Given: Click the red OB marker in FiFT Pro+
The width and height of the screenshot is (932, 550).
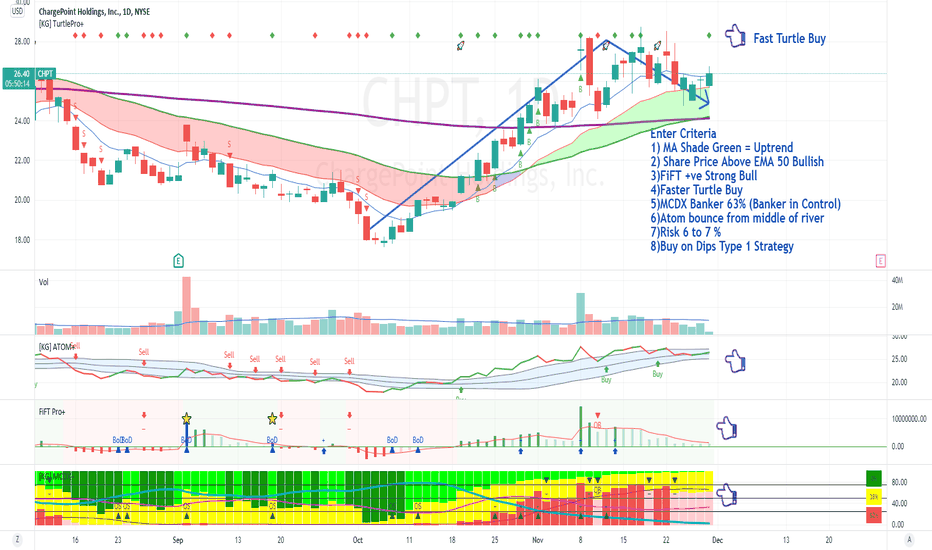Looking at the screenshot, I should click(x=597, y=425).
